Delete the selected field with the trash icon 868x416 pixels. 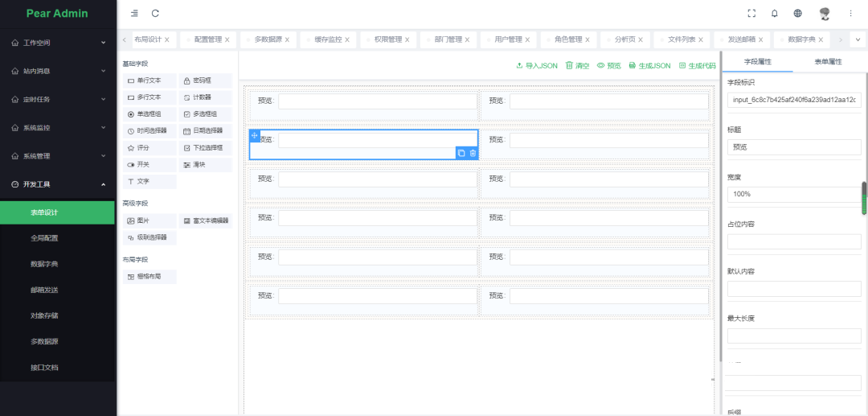(473, 153)
